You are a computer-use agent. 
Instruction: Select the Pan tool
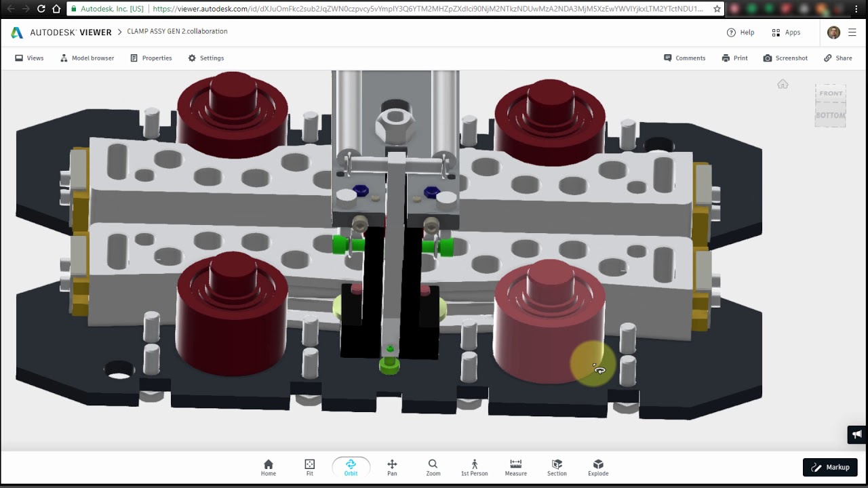tap(392, 467)
